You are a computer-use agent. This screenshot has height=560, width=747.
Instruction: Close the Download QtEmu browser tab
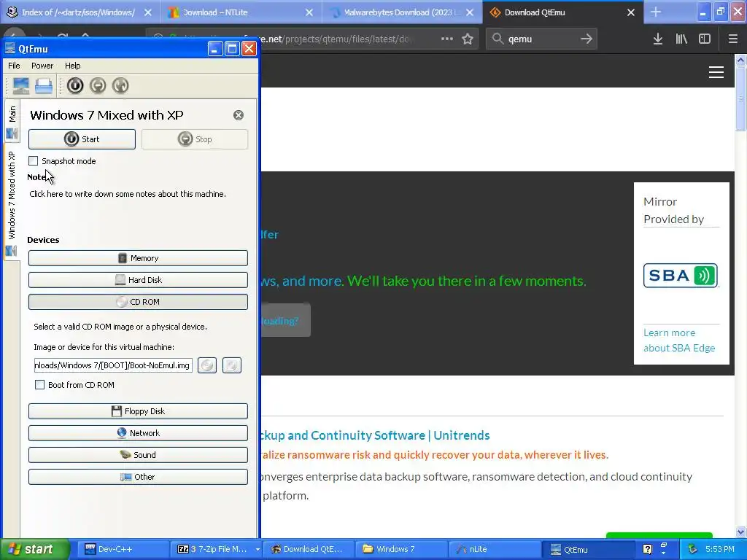(631, 12)
